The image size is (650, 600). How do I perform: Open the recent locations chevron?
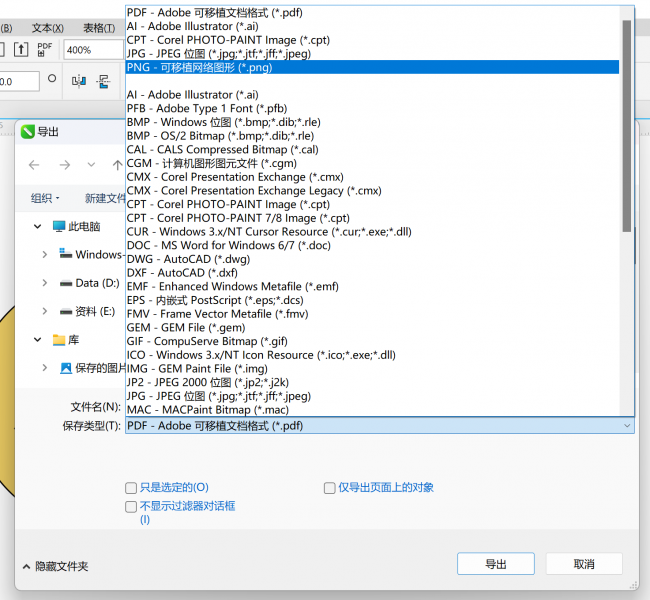pyautogui.click(x=91, y=165)
